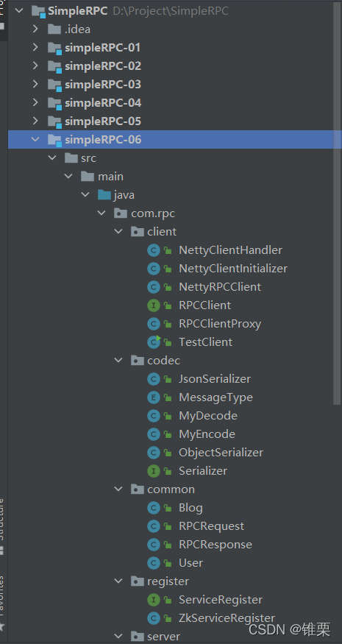Viewport: 342px width, 644px height.
Task: Select the simpleRPC-05 module name
Action: (x=103, y=121)
